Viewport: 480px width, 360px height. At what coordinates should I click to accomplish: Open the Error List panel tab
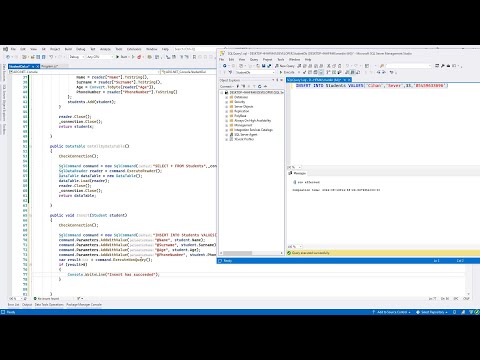tap(14, 305)
